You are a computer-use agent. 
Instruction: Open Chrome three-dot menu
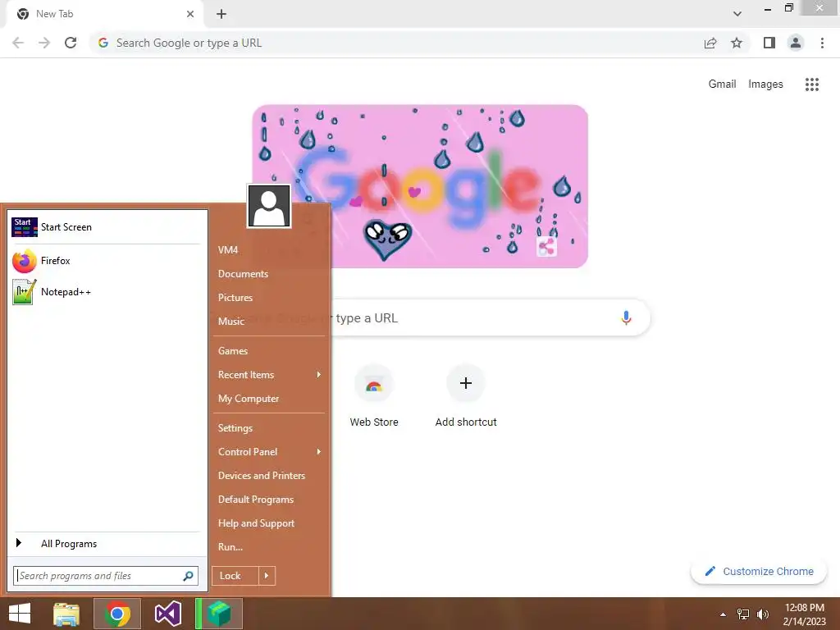[822, 43]
